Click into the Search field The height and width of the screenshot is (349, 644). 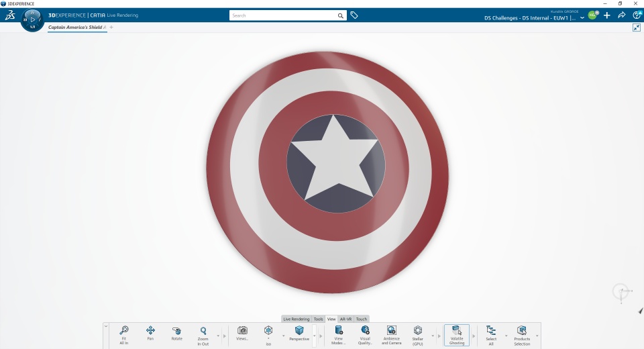coord(283,15)
